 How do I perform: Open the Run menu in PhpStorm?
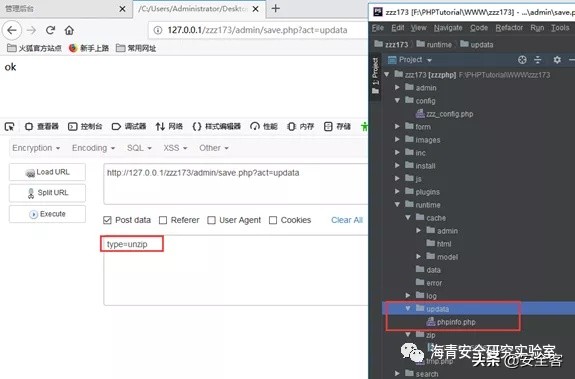point(537,28)
